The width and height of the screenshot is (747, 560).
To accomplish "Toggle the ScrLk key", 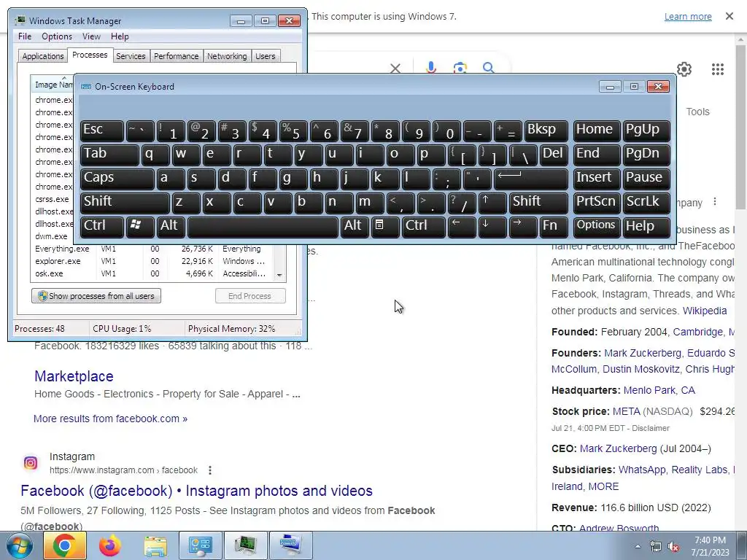I will [x=646, y=203].
